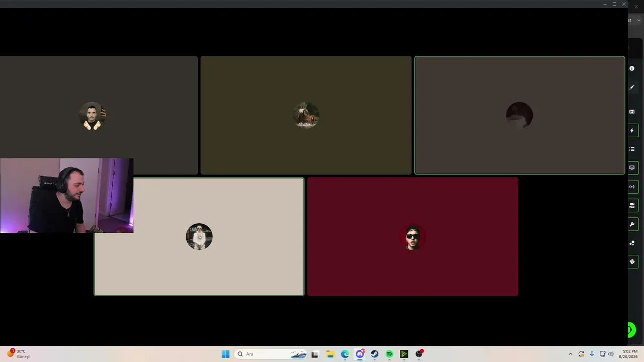Image resolution: width=644 pixels, height=362 pixels.
Task: Toggle the chat bubble panel icon
Action: point(632,168)
